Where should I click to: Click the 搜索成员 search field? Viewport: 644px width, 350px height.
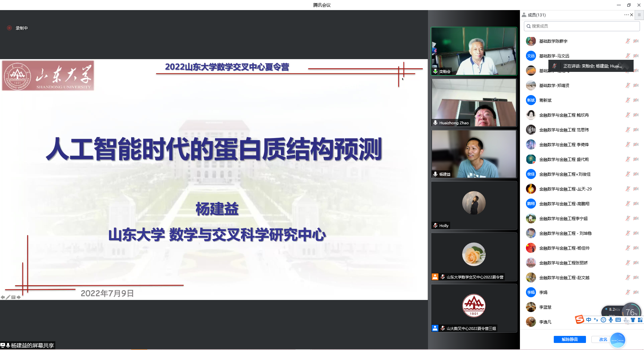tap(582, 26)
